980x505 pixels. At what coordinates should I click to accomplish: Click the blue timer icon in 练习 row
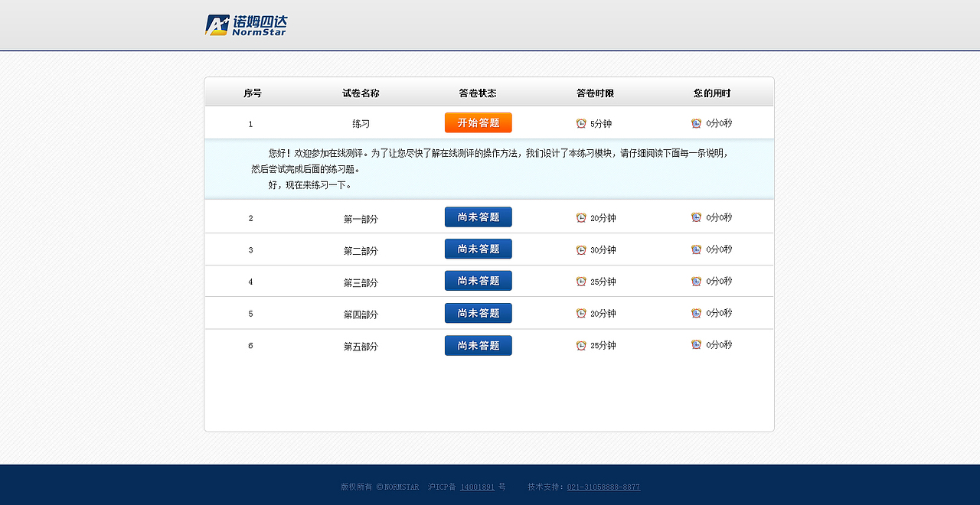695,122
